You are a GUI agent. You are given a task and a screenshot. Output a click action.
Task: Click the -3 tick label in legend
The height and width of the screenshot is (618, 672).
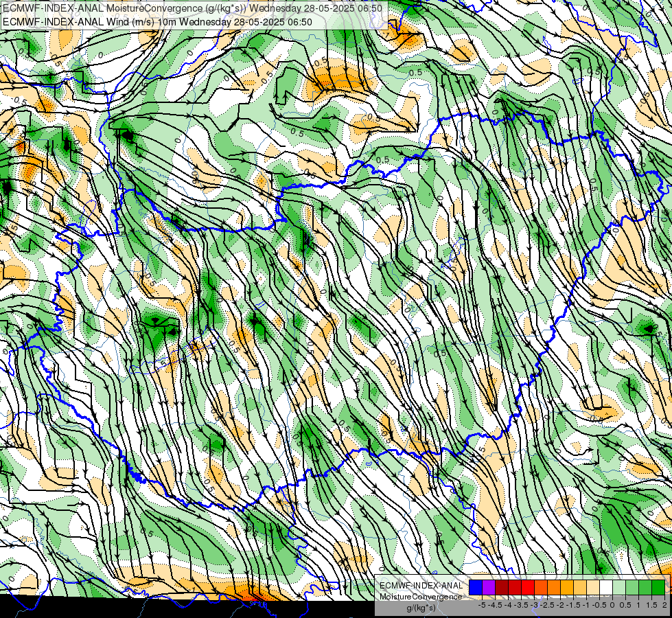click(x=535, y=605)
